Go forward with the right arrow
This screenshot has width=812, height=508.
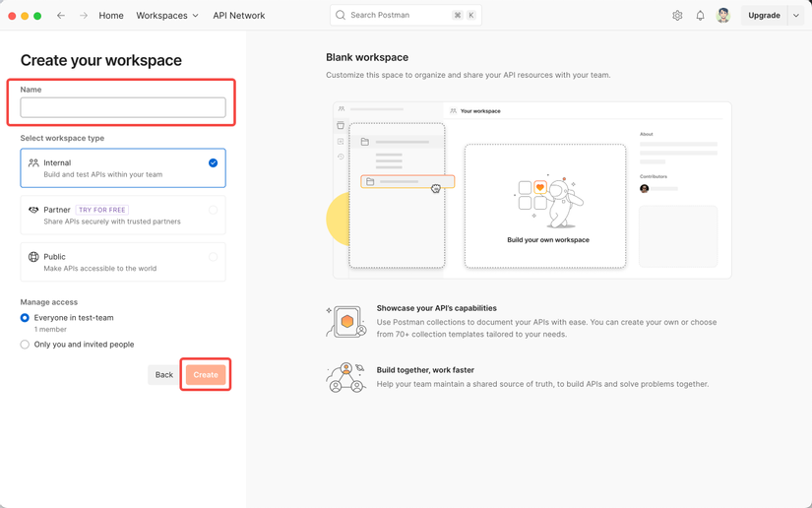pyautogui.click(x=84, y=16)
